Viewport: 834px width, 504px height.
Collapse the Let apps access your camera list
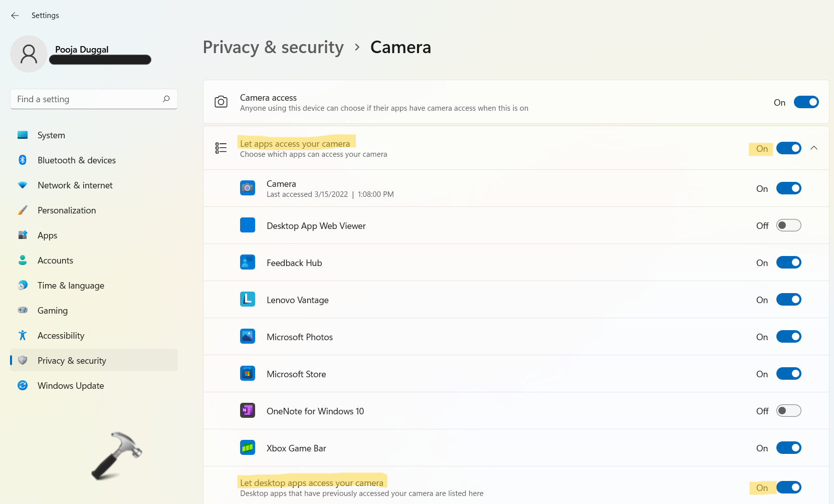tap(814, 148)
